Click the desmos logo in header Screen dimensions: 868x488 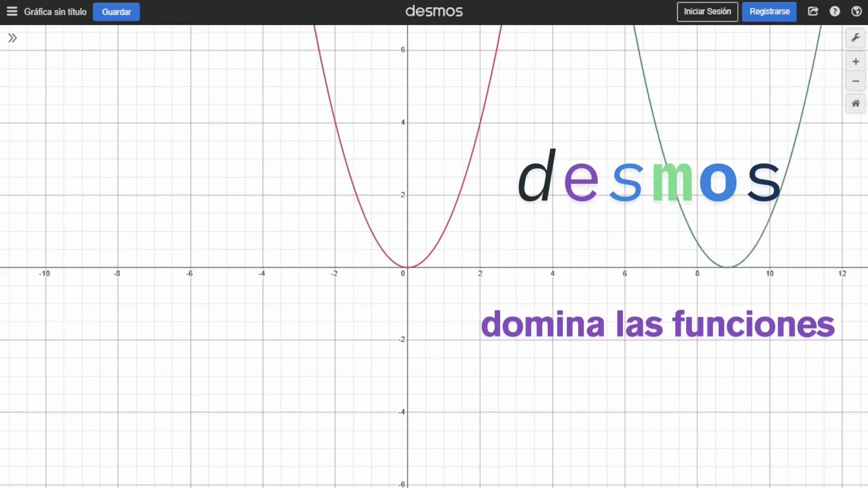pyautogui.click(x=434, y=11)
